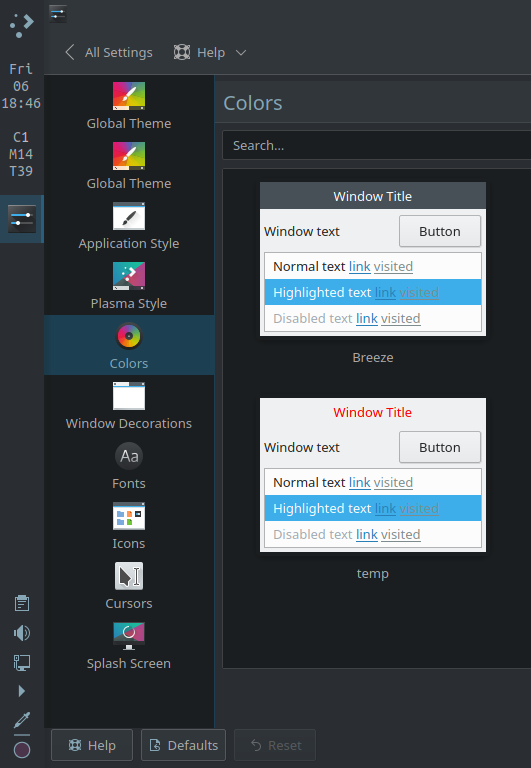
Task: Go back to All Settings
Action: (x=109, y=52)
